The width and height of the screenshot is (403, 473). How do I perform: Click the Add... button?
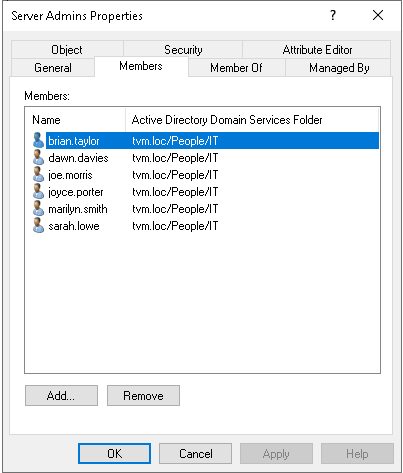61,396
